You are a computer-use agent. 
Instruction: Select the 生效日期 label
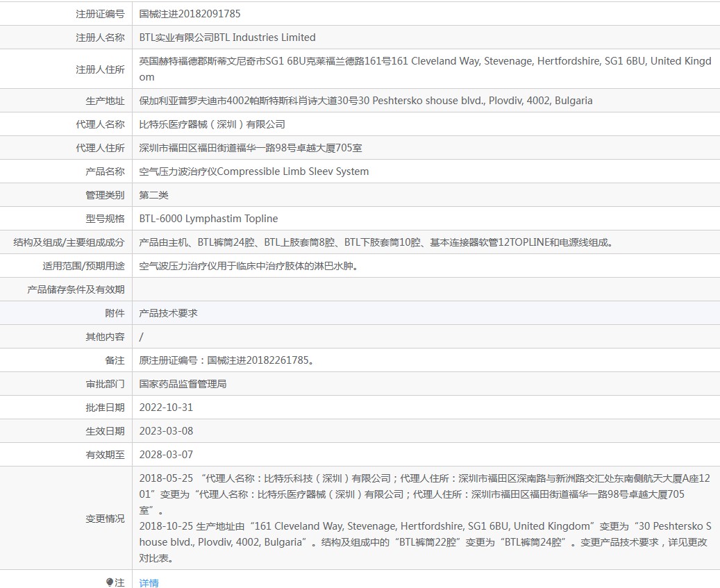105,432
